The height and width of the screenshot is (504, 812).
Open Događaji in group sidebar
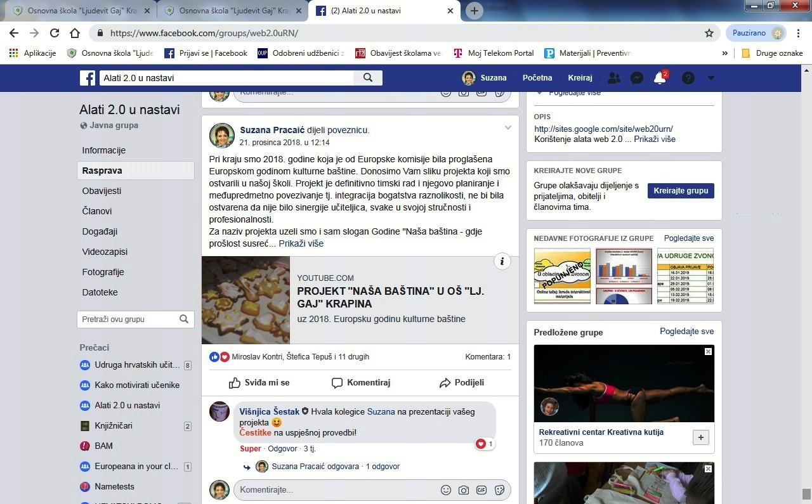[x=100, y=231]
